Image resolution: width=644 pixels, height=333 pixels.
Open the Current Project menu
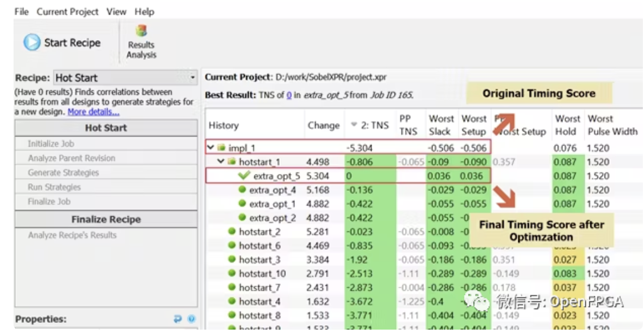[x=67, y=12]
